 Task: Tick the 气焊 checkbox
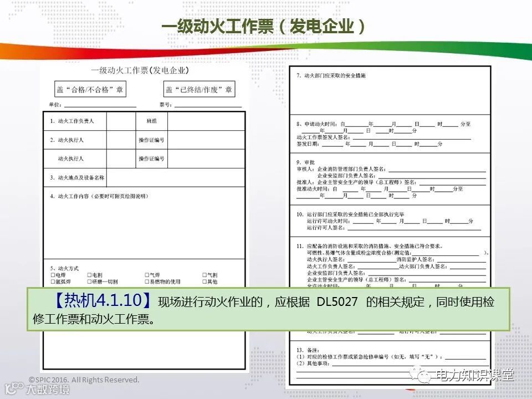click(x=147, y=275)
